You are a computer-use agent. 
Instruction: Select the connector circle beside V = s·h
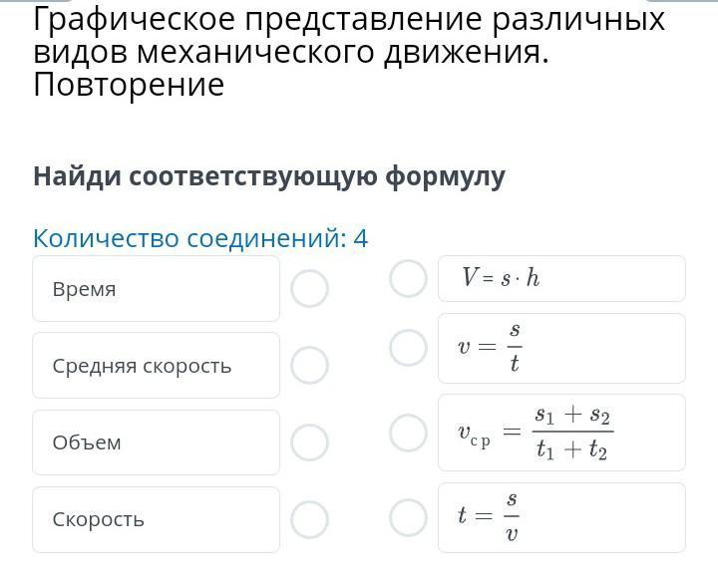click(x=408, y=278)
